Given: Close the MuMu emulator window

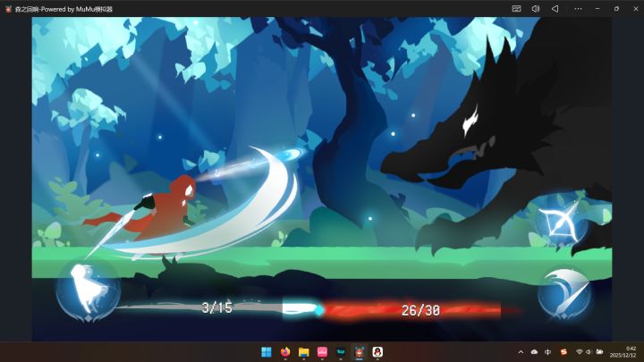Looking at the screenshot, I should tap(636, 9).
